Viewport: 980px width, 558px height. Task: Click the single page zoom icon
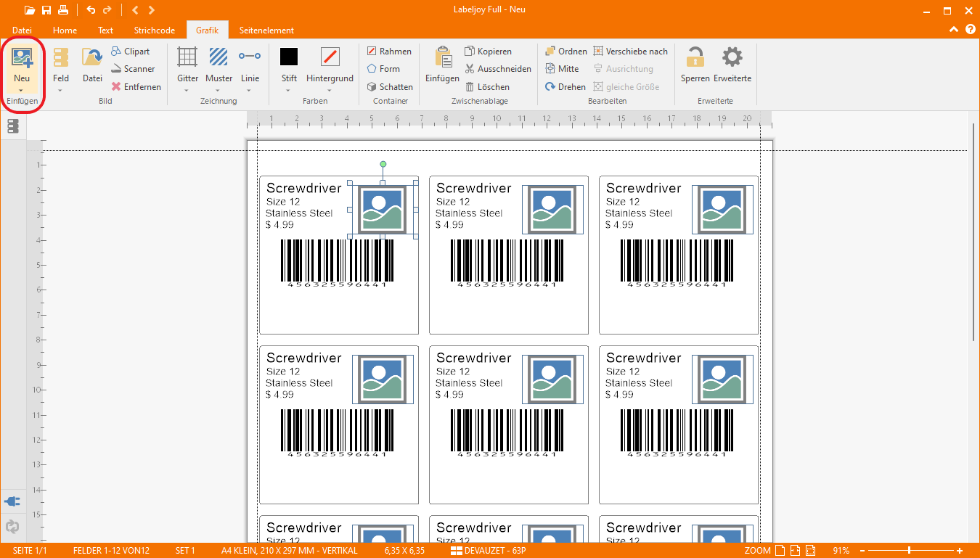(780, 551)
